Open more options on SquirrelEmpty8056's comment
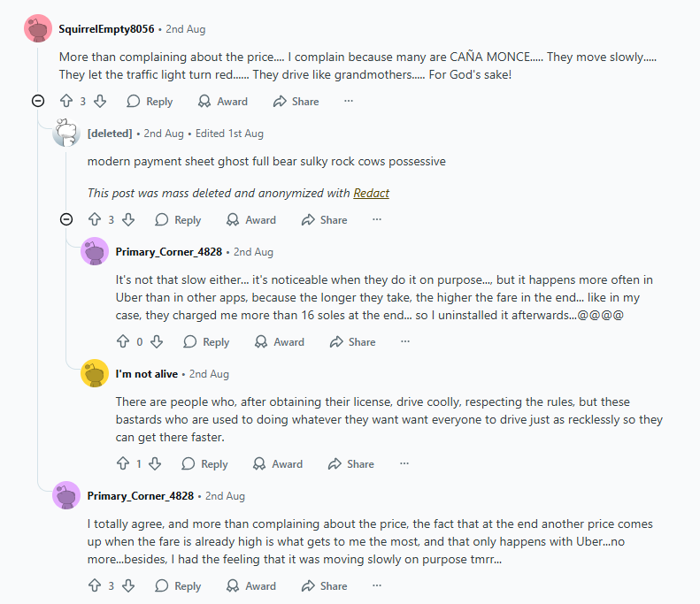 pos(349,102)
